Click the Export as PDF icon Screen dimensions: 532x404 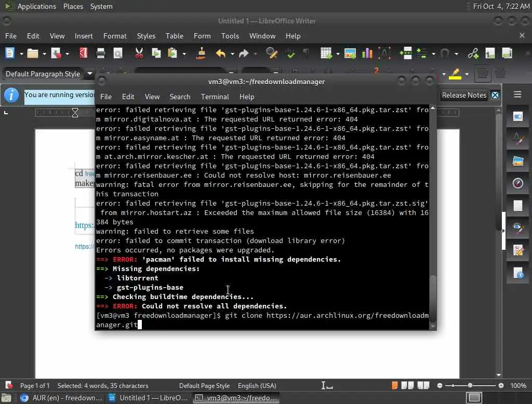tap(83, 53)
